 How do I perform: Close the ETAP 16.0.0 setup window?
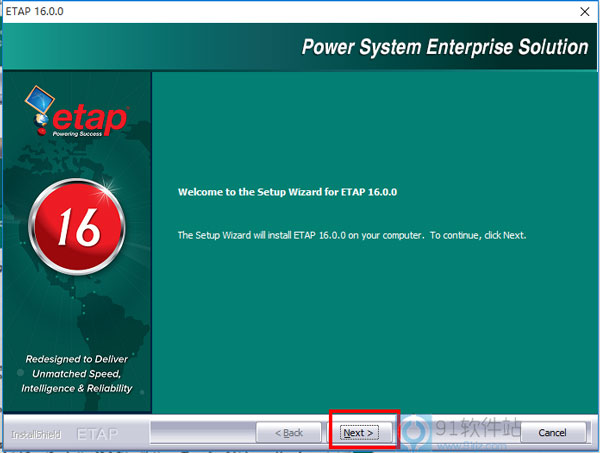click(582, 11)
